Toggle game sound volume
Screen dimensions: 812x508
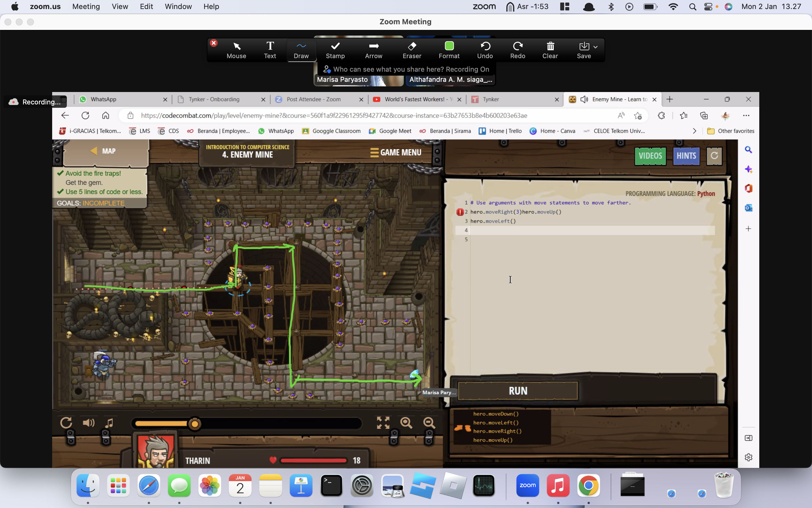[88, 423]
